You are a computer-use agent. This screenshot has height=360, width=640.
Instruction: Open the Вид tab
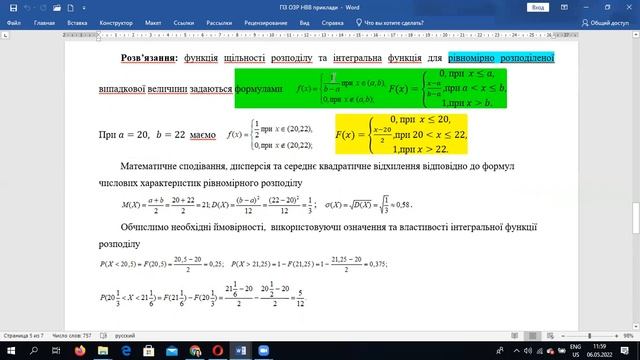pos(304,23)
